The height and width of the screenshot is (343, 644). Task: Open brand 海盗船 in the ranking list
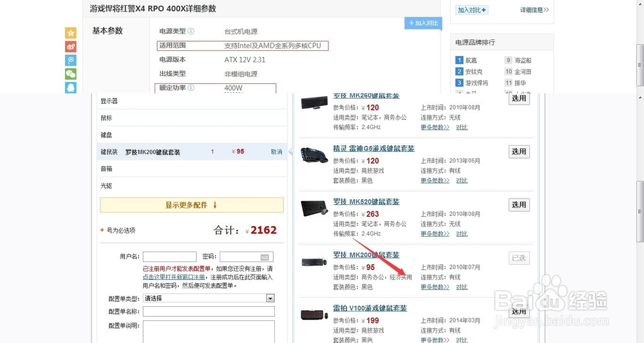click(x=523, y=60)
